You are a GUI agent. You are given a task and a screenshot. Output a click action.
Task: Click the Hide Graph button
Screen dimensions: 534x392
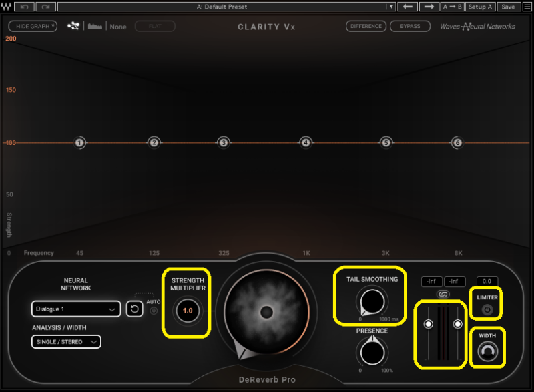pyautogui.click(x=32, y=27)
